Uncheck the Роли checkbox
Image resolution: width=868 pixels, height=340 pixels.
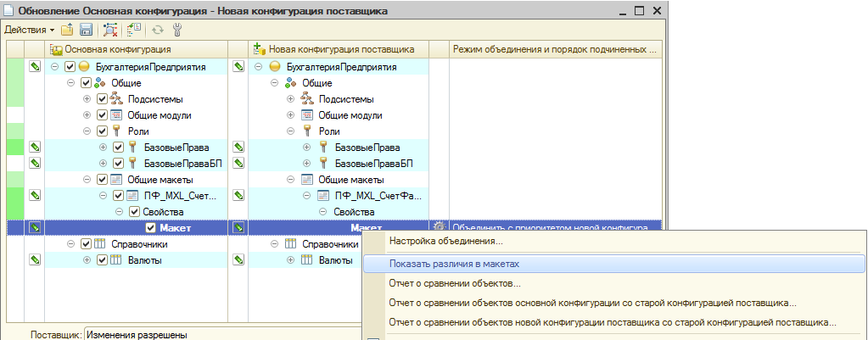coord(102,131)
